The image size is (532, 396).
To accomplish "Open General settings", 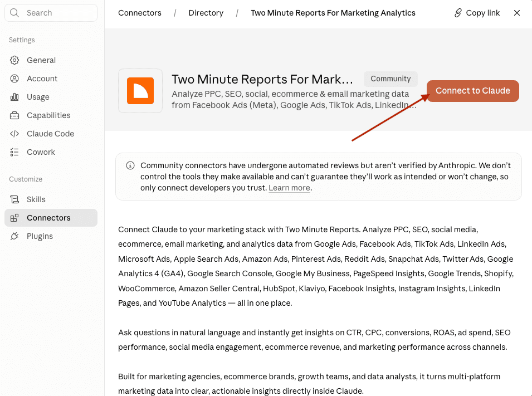I will [x=51, y=60].
